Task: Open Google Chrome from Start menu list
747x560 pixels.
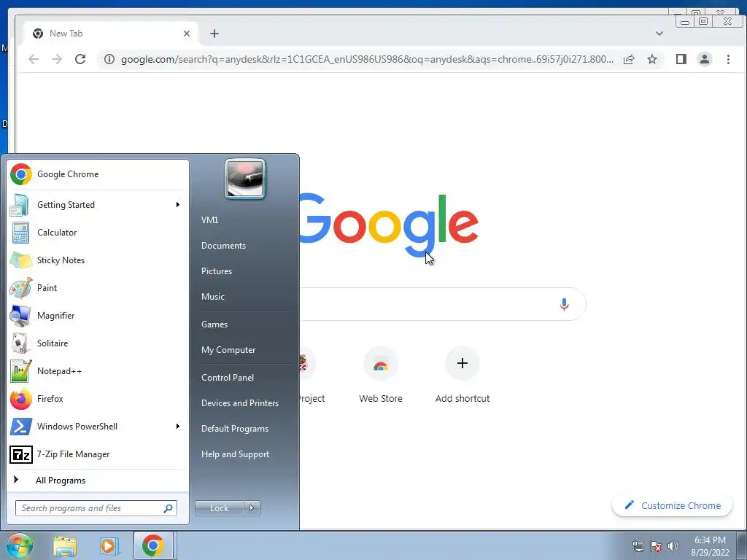Action: pyautogui.click(x=98, y=174)
